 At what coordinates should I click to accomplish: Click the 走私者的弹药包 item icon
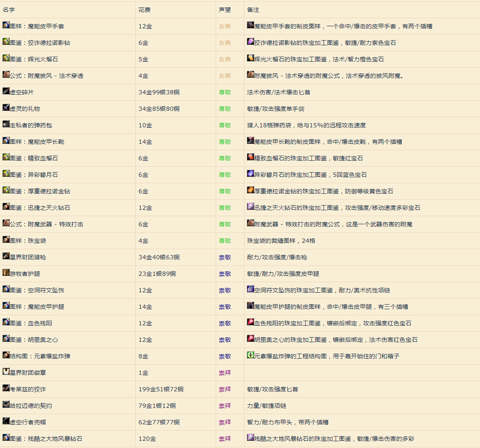tap(6, 124)
